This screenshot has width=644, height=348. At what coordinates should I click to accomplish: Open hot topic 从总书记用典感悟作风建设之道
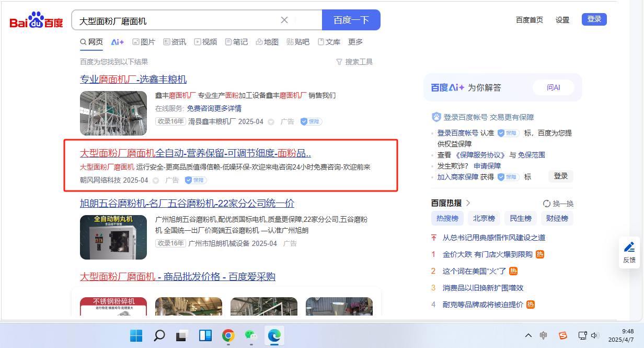point(494,238)
